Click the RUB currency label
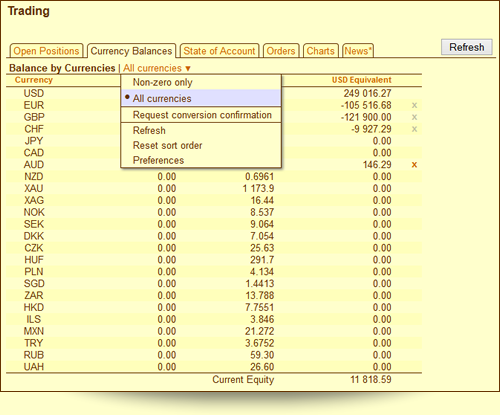The height and width of the screenshot is (415, 500). [x=34, y=355]
